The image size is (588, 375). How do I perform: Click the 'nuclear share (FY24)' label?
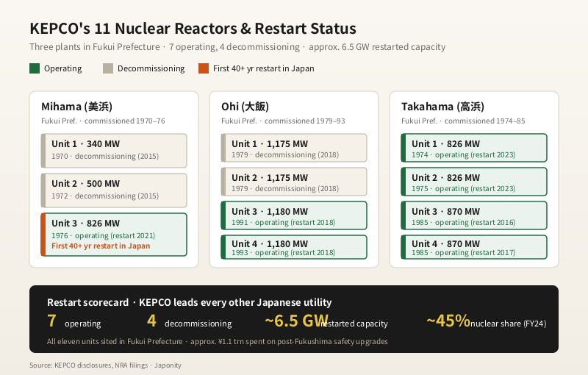508,324
